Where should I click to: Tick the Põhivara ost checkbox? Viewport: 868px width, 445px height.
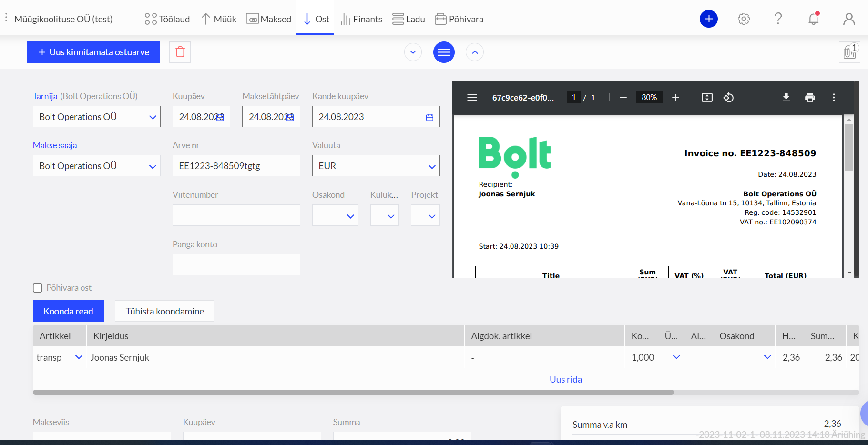pyautogui.click(x=38, y=288)
